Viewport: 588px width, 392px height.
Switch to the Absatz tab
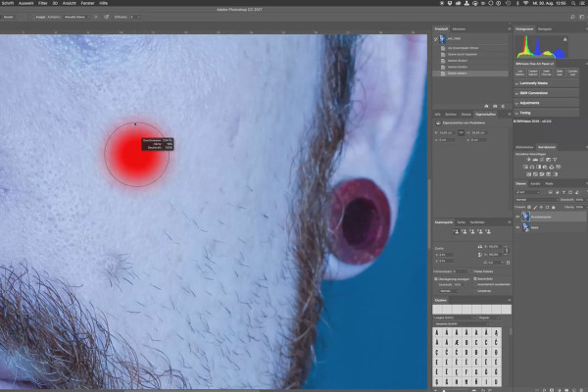point(465,114)
